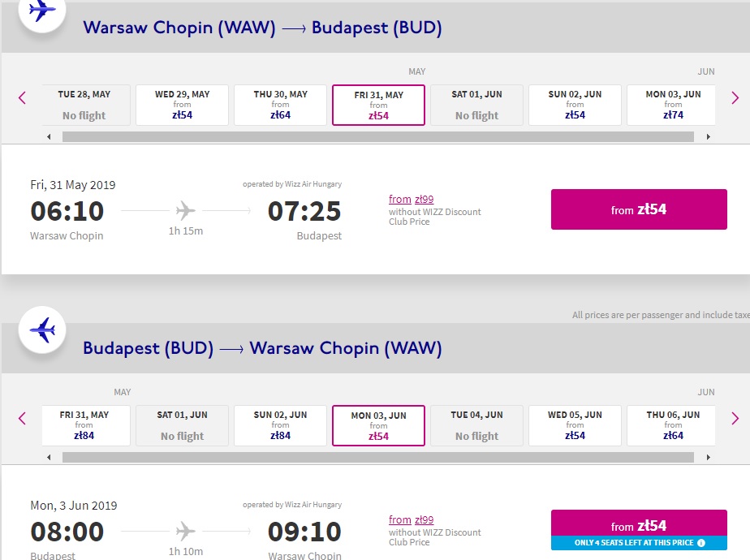Image resolution: width=750 pixels, height=560 pixels.
Task: Show later outbound dates with right chevron
Action: (735, 98)
